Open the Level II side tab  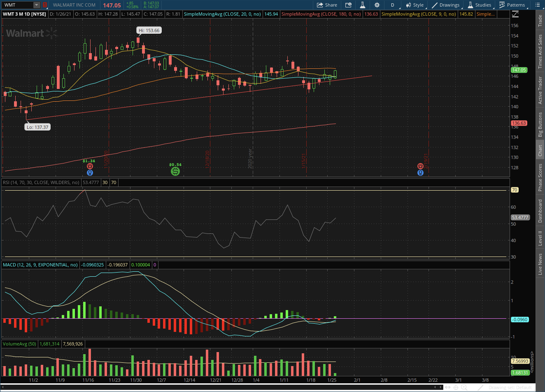coord(540,238)
